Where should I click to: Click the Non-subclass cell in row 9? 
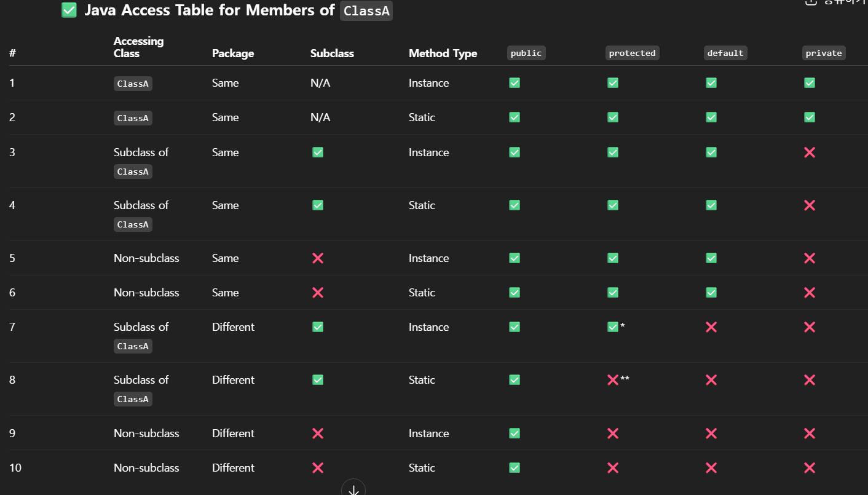tap(146, 434)
